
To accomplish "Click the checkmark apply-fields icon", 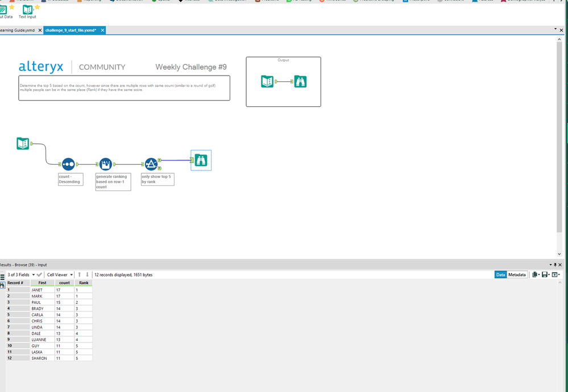I will [39, 275].
